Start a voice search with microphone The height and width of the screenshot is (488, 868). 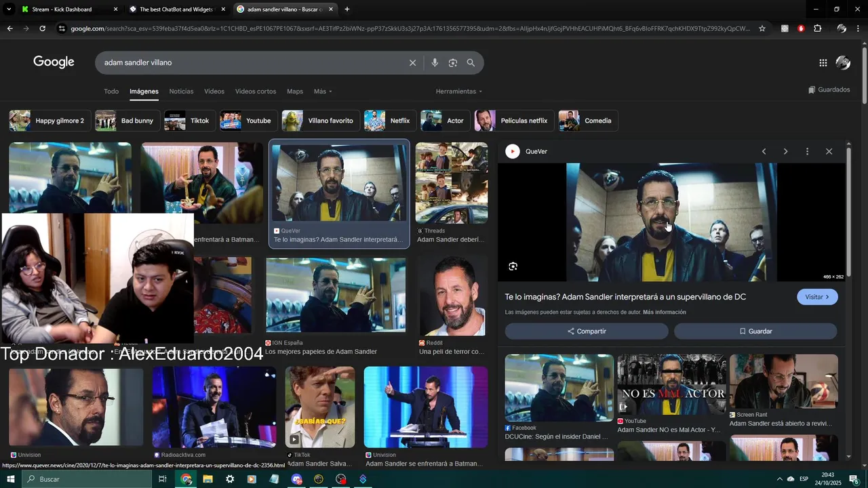pos(435,62)
